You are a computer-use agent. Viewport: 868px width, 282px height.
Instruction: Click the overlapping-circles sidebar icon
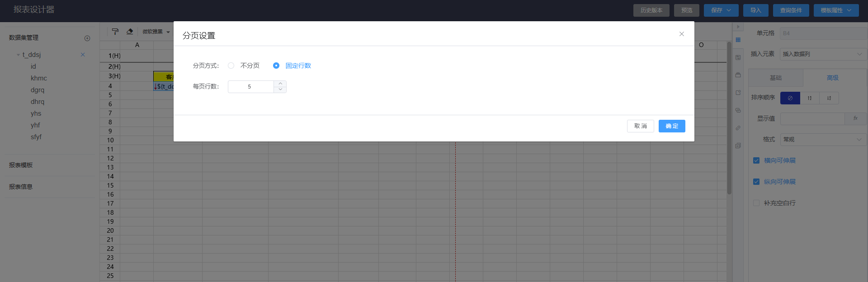coord(738,110)
